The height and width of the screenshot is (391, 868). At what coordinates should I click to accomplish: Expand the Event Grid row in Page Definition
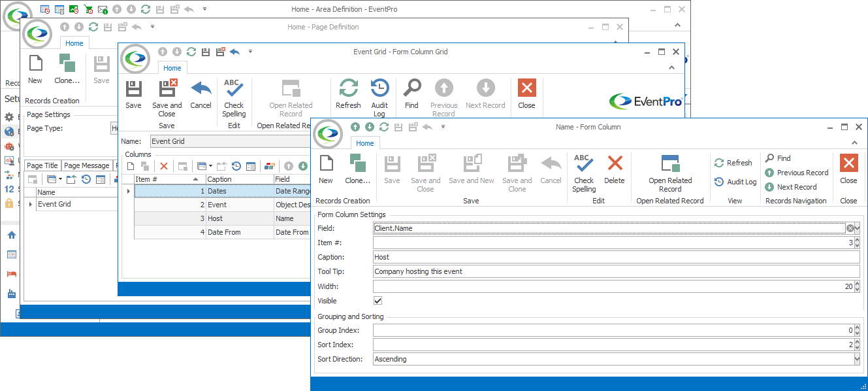coord(31,205)
